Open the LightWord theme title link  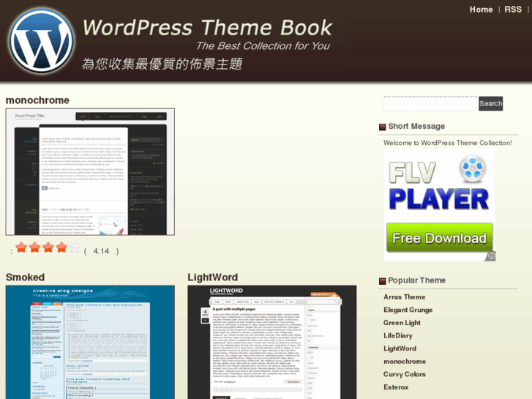(x=213, y=277)
